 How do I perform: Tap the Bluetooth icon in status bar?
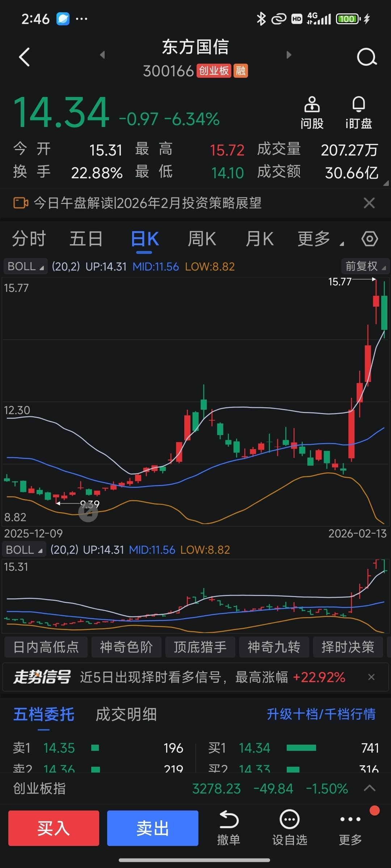261,19
